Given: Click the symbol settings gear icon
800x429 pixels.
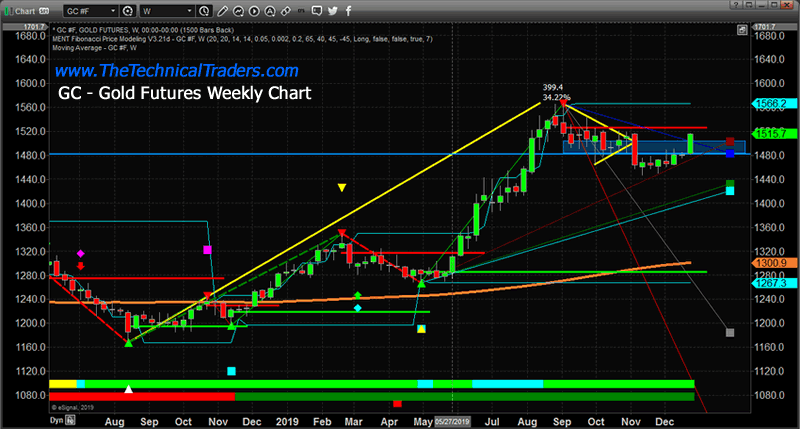Looking at the screenshot, I should [129, 10].
